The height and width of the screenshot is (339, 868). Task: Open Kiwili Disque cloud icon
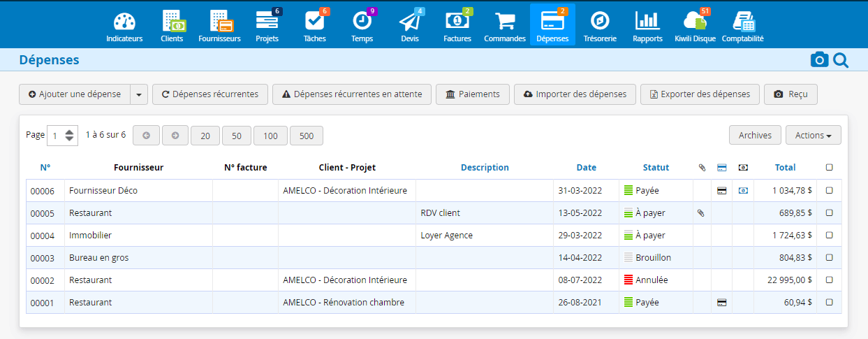[x=695, y=21]
